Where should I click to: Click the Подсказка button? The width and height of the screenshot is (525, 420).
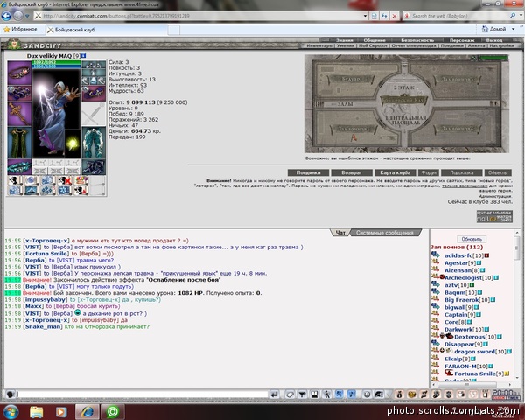[x=462, y=173]
